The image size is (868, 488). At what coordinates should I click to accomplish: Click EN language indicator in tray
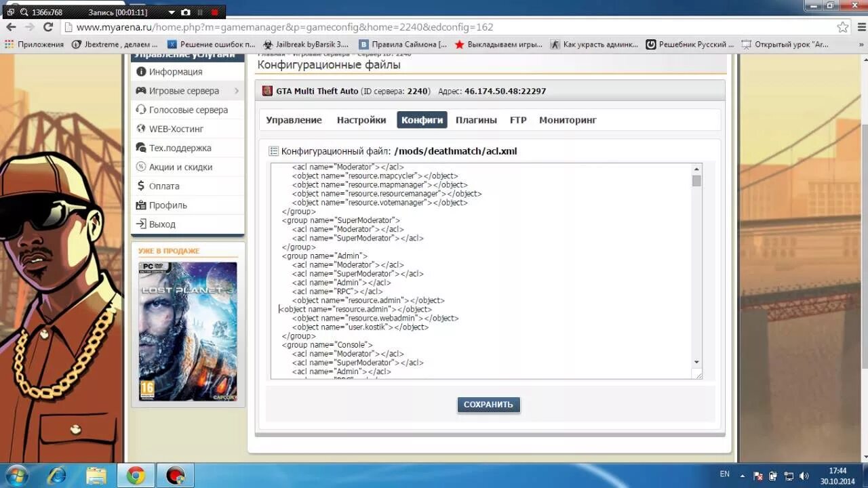point(725,474)
